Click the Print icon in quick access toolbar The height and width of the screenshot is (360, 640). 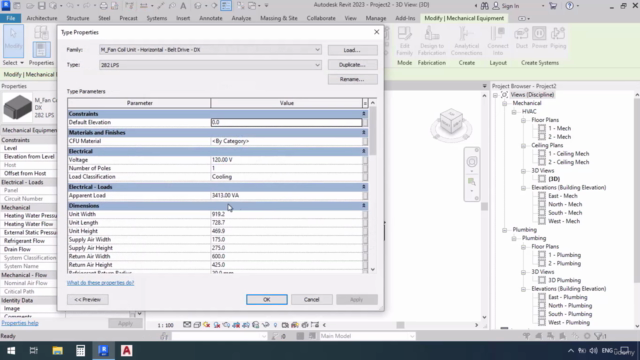(x=103, y=6)
